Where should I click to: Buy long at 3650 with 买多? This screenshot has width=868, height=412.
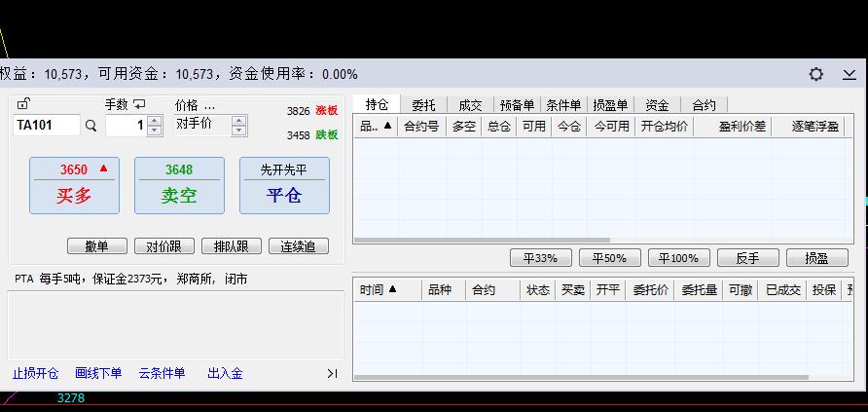click(x=74, y=185)
